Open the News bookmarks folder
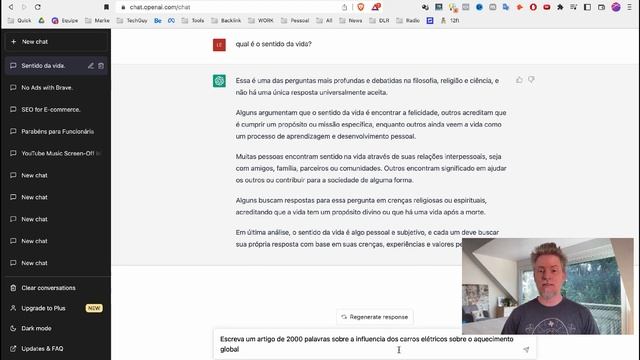Viewport: 640px width, 360px height. tap(351, 20)
